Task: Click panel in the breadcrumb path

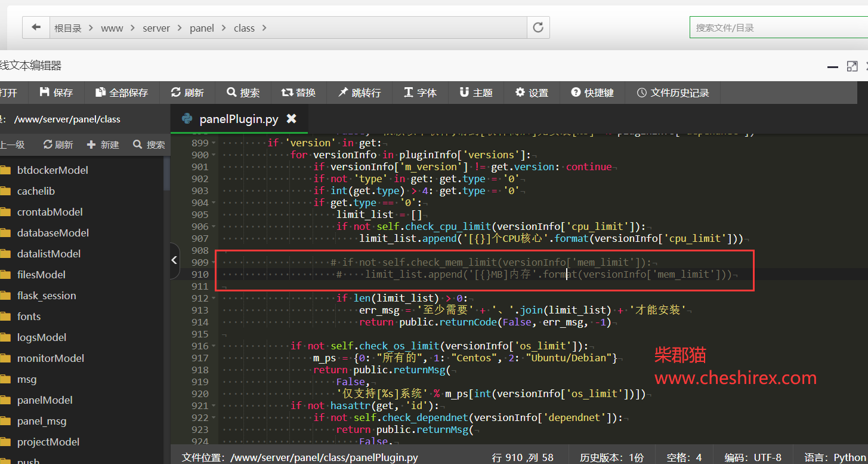Action: pyautogui.click(x=202, y=28)
